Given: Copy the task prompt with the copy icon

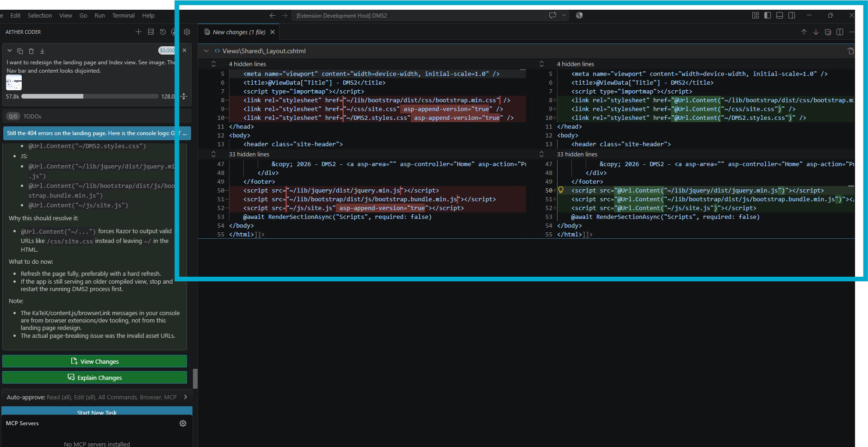Looking at the screenshot, I should click(x=20, y=51).
